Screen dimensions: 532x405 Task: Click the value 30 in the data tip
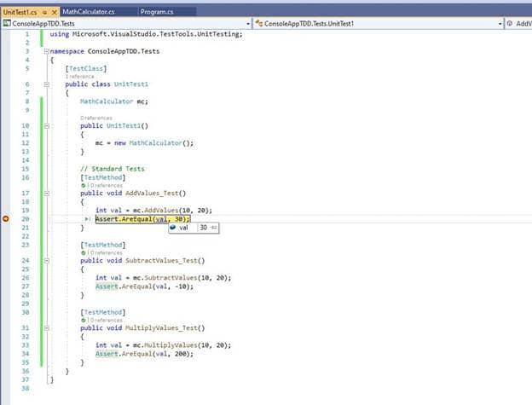click(x=203, y=228)
